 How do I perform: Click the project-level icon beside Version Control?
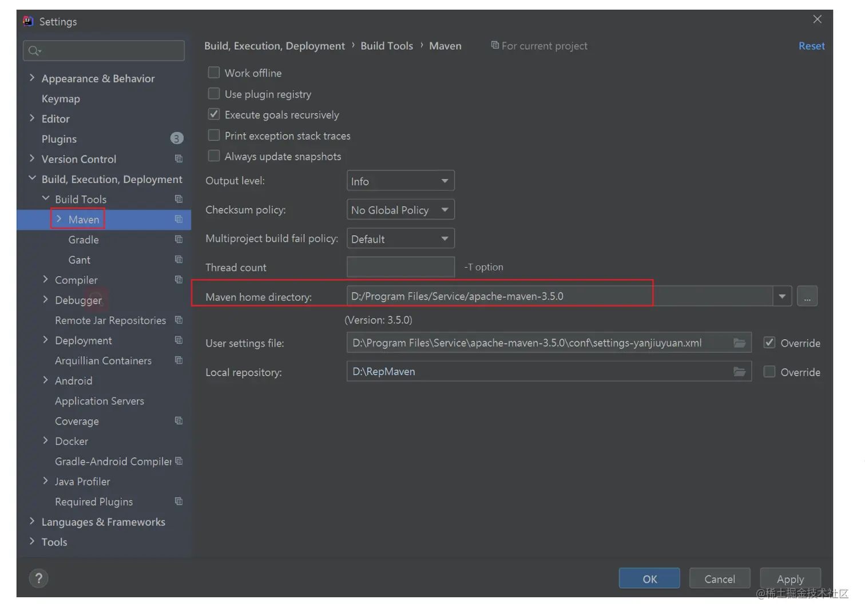pos(178,158)
